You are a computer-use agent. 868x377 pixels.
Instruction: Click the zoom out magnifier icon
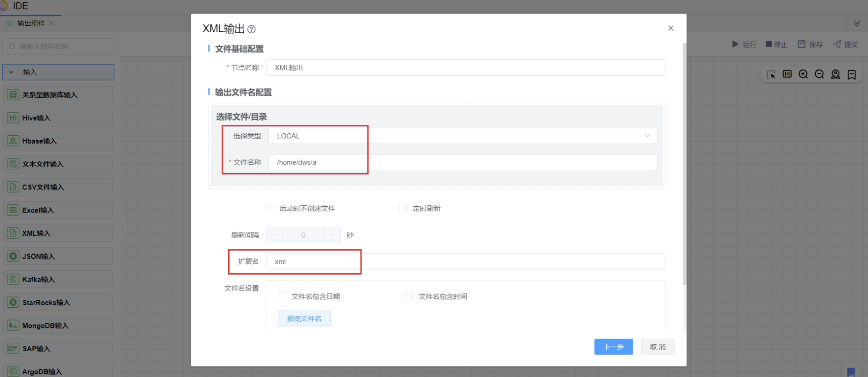819,74
